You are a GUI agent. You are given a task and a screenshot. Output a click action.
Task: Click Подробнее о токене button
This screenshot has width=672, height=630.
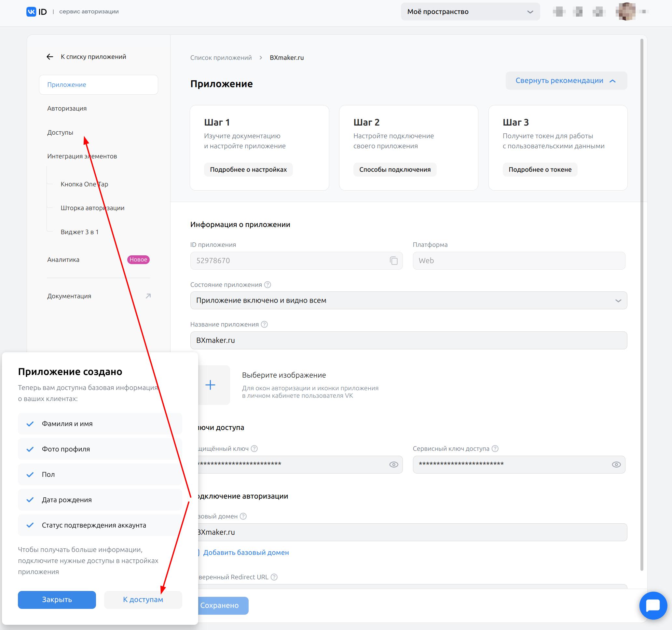pyautogui.click(x=540, y=169)
